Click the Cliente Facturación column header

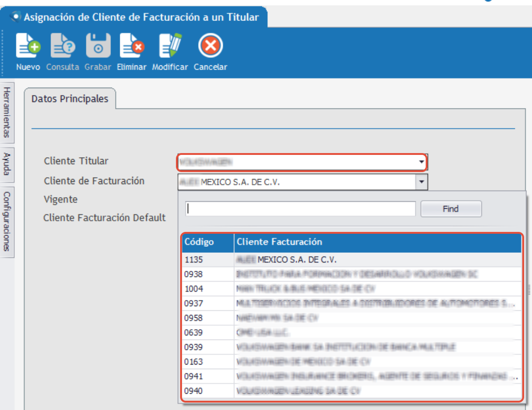(x=377, y=242)
